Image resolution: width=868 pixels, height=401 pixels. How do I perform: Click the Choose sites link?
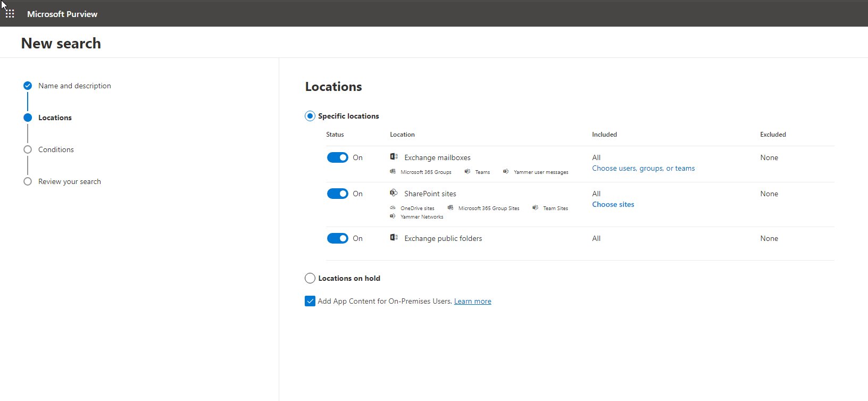[613, 205]
